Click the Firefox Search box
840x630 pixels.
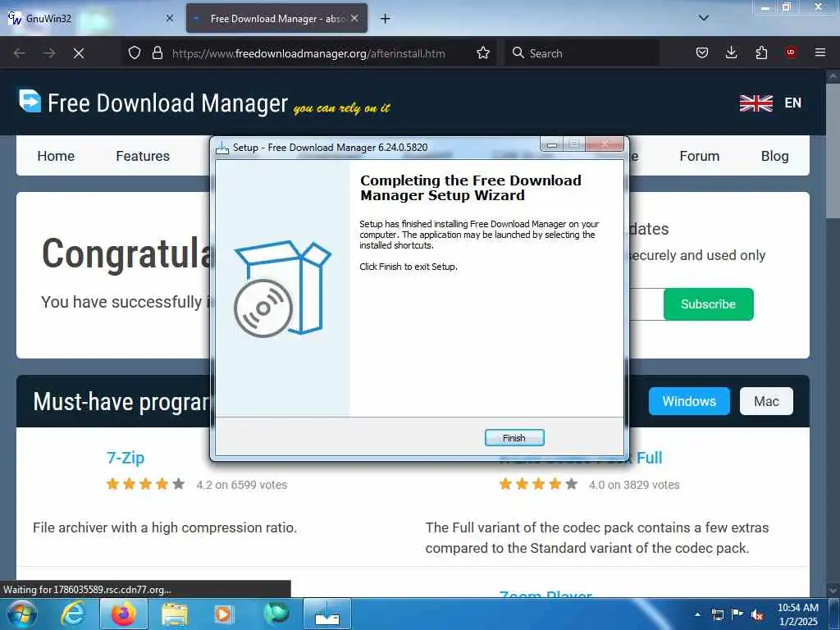pos(582,53)
